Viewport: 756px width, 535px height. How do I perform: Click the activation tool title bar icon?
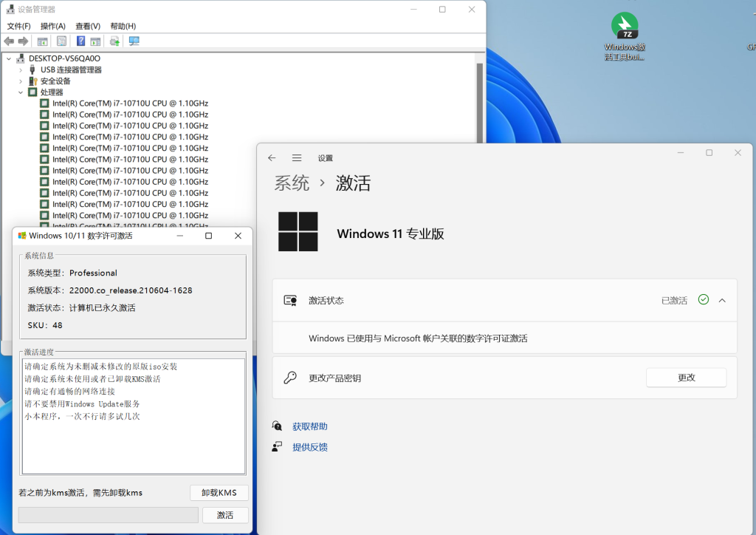pyautogui.click(x=22, y=236)
